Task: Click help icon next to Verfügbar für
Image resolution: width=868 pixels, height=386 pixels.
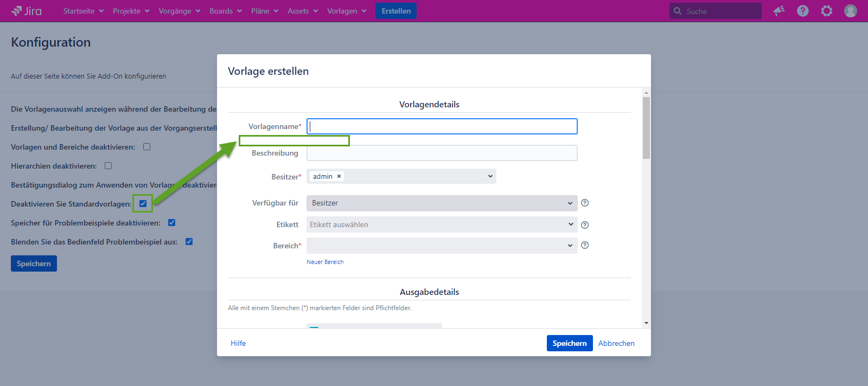Action: 585,203
